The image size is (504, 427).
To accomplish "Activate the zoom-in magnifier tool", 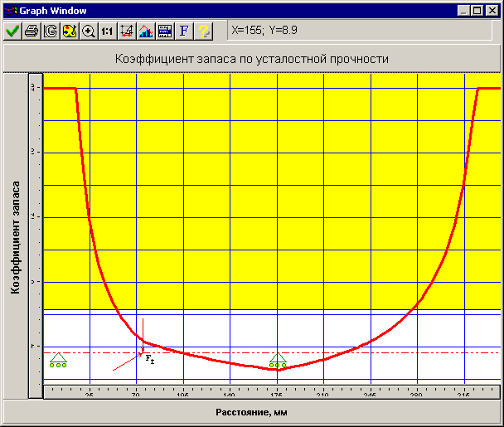I will pyautogui.click(x=89, y=32).
